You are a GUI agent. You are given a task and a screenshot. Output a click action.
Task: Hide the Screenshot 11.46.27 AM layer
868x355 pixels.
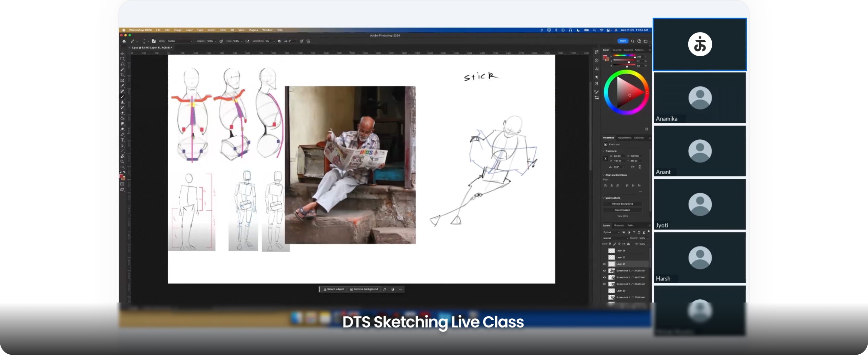tap(604, 277)
